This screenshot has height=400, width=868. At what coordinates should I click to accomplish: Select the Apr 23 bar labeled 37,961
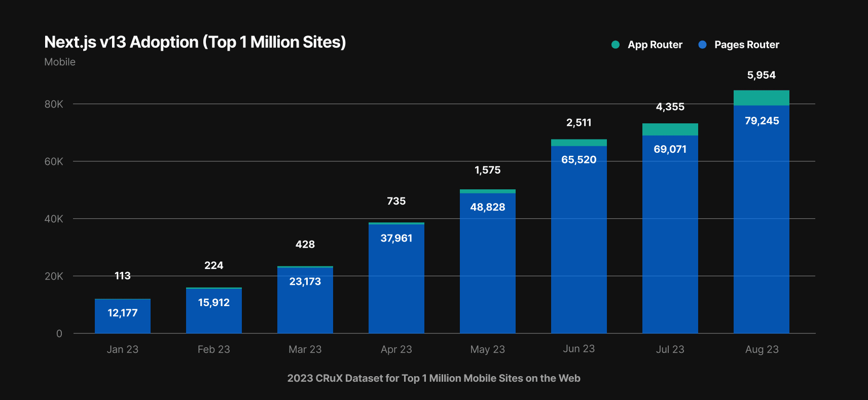coord(396,279)
